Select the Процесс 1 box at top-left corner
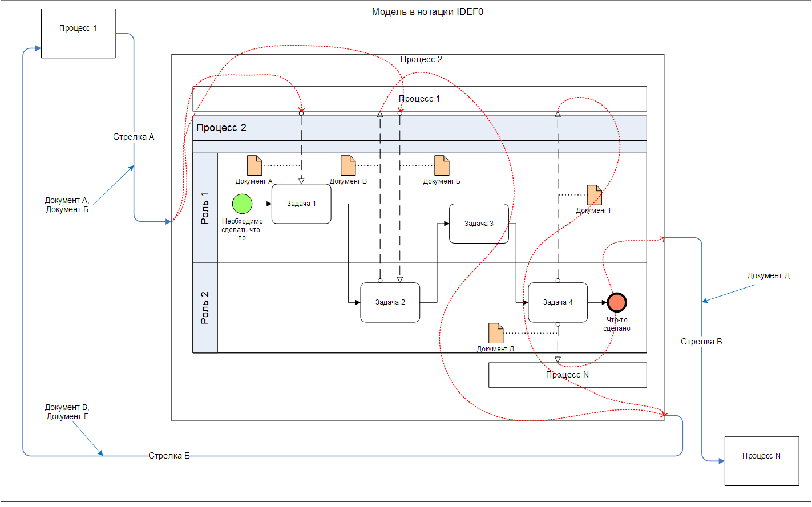This screenshot has height=507, width=812. click(78, 33)
